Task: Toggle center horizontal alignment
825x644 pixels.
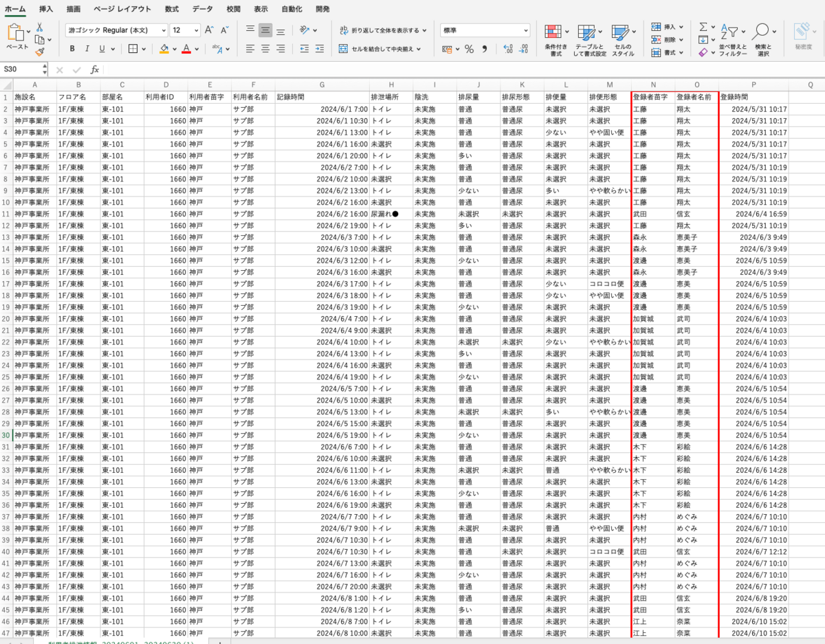Action: click(265, 49)
